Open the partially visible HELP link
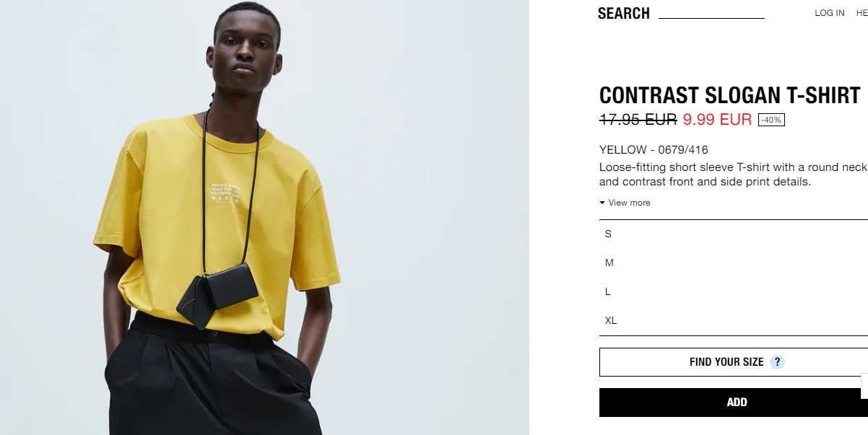Image resolution: width=868 pixels, height=435 pixels. (862, 13)
